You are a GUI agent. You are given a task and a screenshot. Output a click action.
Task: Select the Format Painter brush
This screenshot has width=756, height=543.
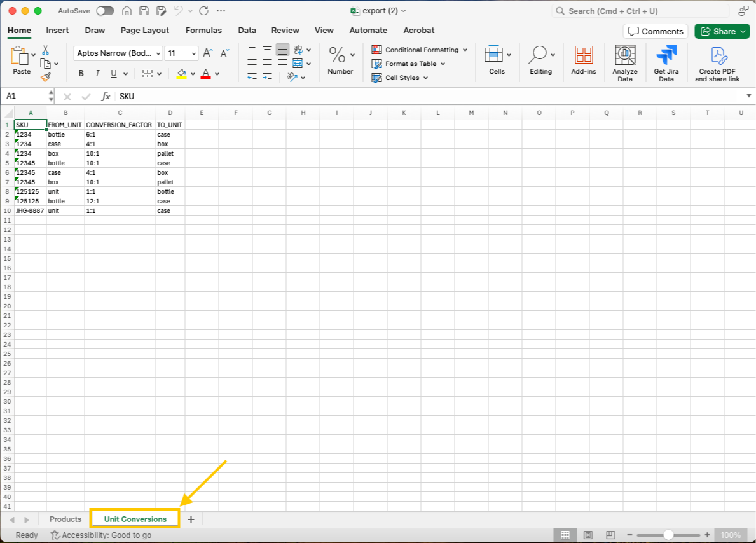[x=46, y=77]
